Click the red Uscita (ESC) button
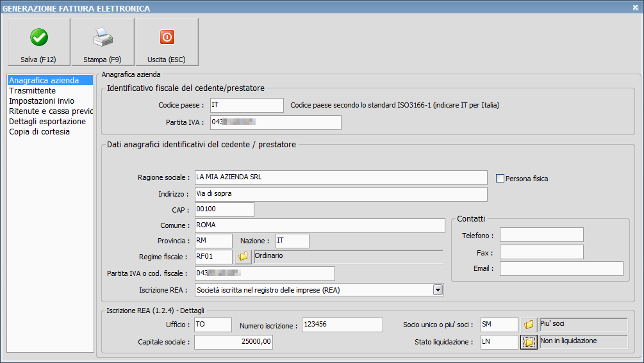Screen dimensions: 644x363 pyautogui.click(x=167, y=42)
